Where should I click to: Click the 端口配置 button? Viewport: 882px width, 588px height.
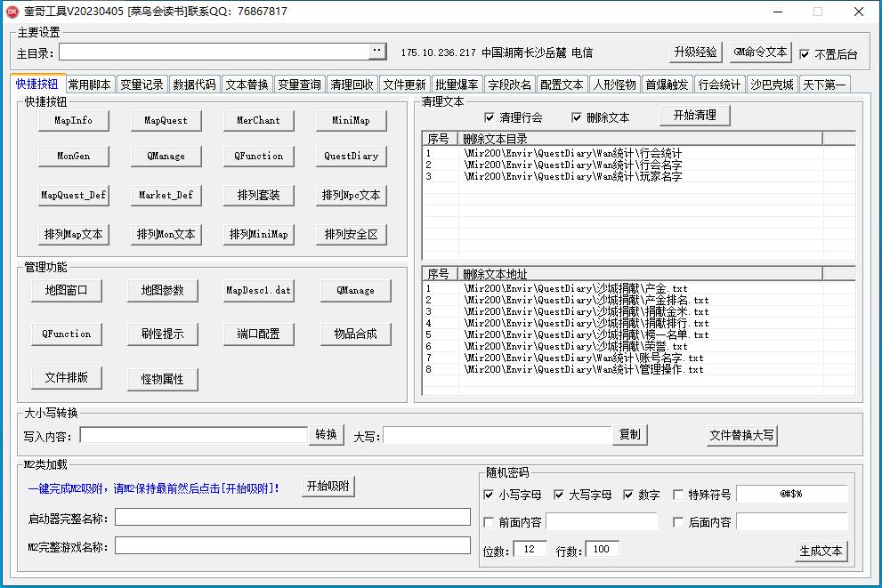tap(258, 334)
